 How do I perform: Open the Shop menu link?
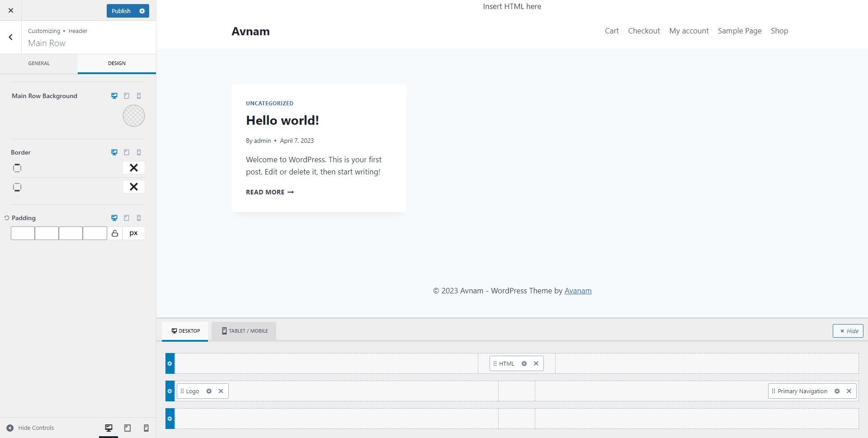pos(779,31)
